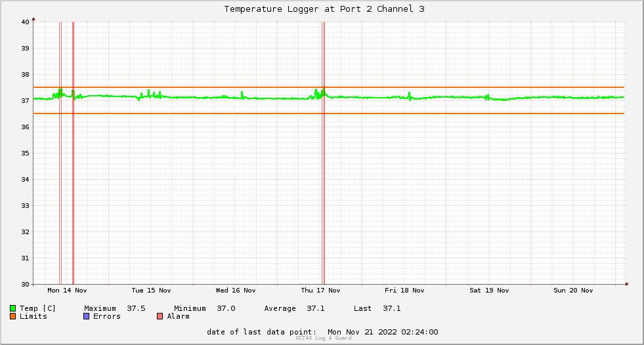644x345 pixels.
Task: Click the Minimum value 37.0
Action: [x=226, y=308]
